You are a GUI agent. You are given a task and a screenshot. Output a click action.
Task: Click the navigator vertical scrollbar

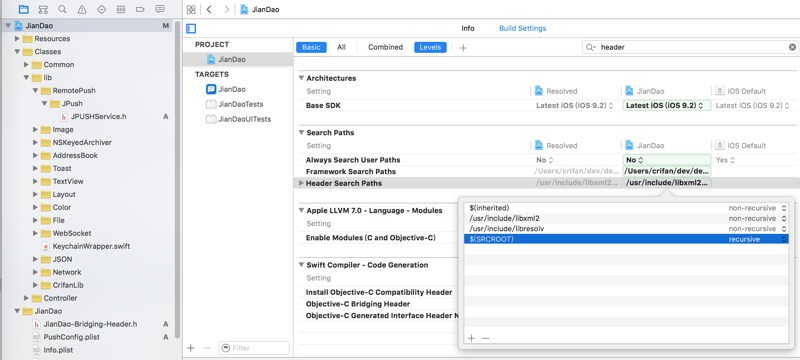point(177,178)
